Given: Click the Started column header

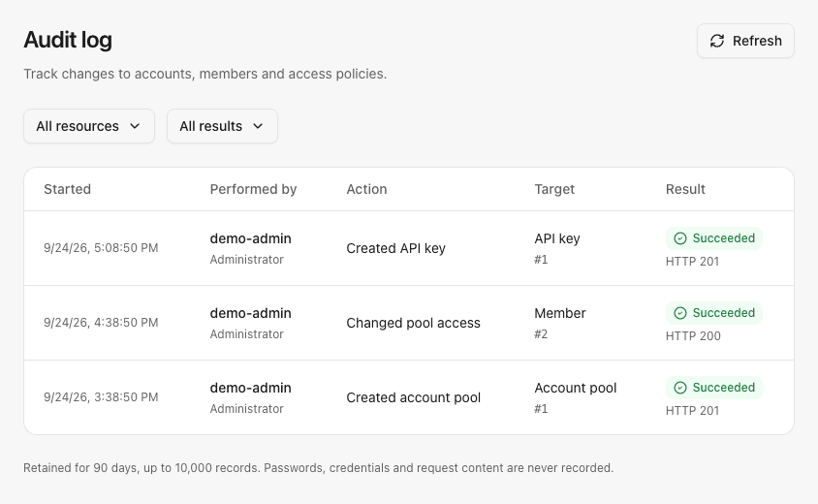Looking at the screenshot, I should [67, 189].
